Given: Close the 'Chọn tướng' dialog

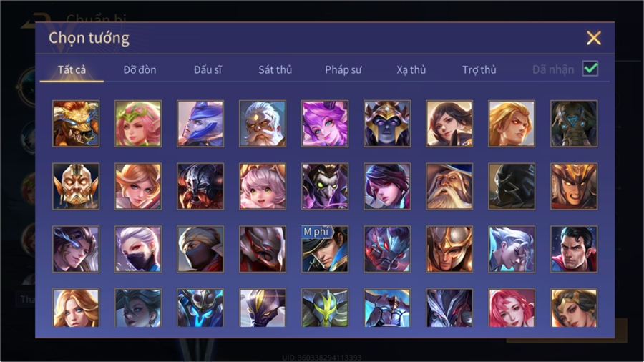Looking at the screenshot, I should (x=593, y=38).
